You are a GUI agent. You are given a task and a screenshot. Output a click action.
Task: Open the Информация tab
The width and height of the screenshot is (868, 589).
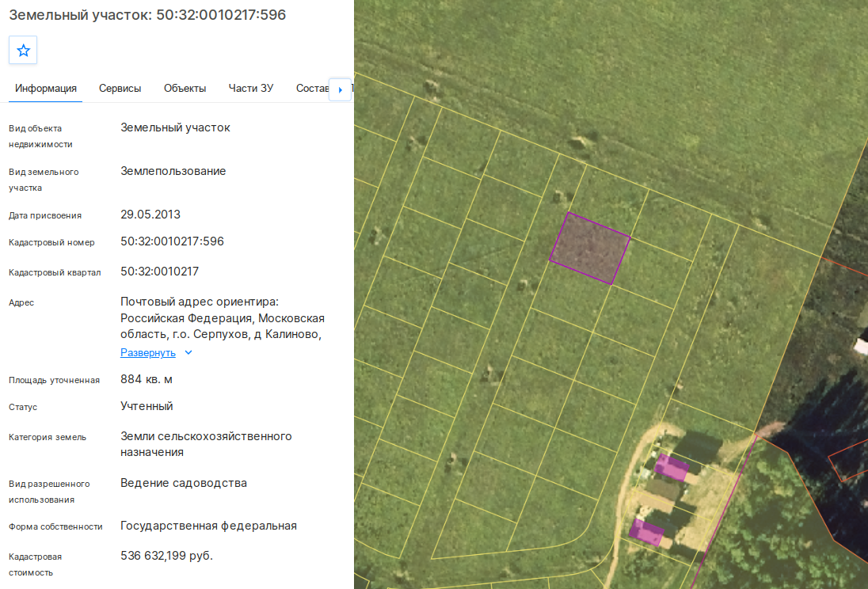point(46,89)
